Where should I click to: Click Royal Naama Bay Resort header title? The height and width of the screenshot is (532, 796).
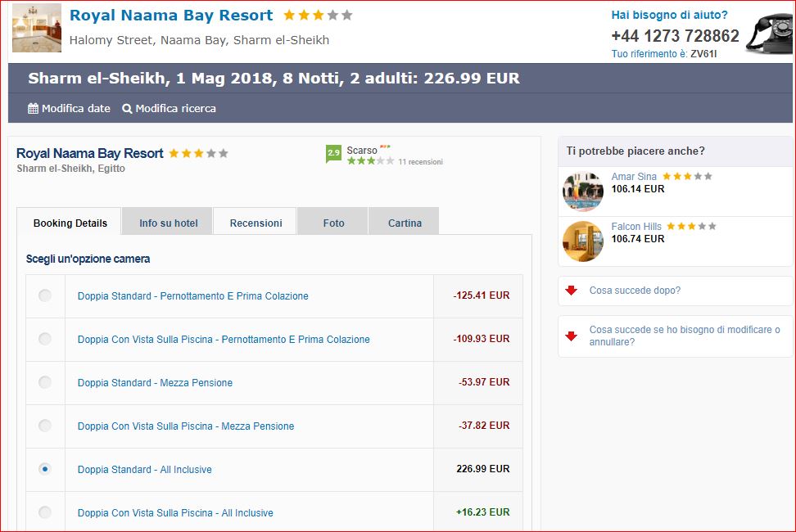(171, 16)
